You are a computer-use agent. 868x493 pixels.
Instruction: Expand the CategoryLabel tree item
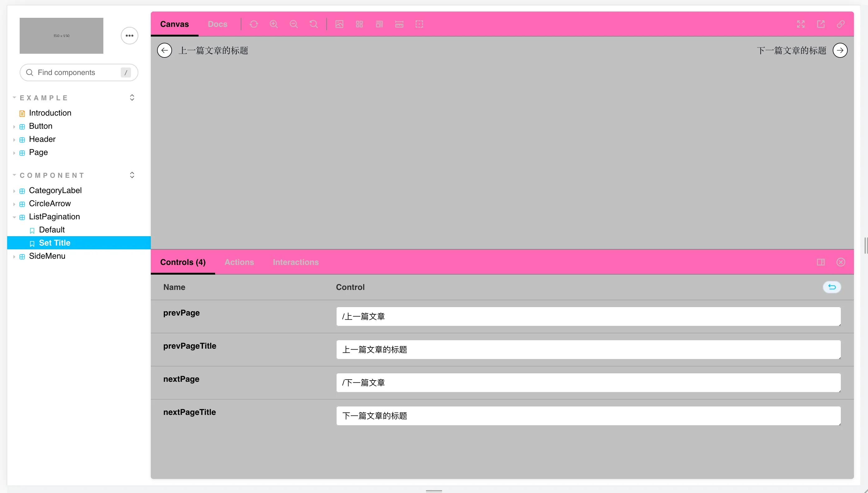click(x=55, y=190)
